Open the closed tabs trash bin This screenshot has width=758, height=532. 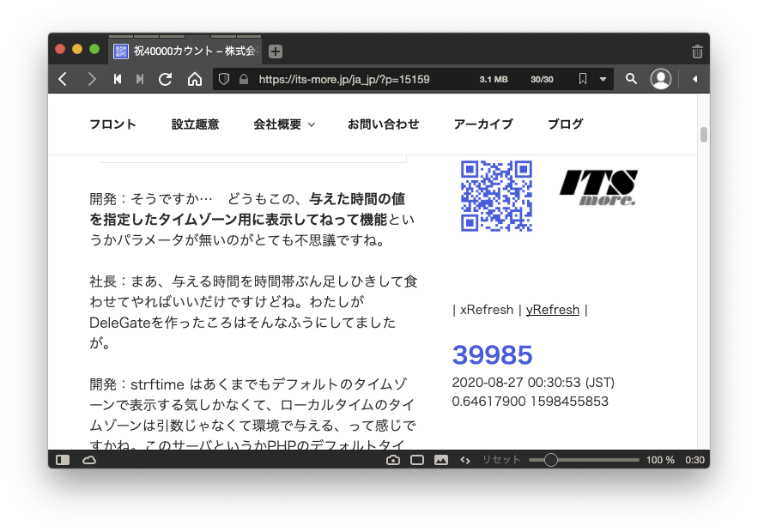697,51
